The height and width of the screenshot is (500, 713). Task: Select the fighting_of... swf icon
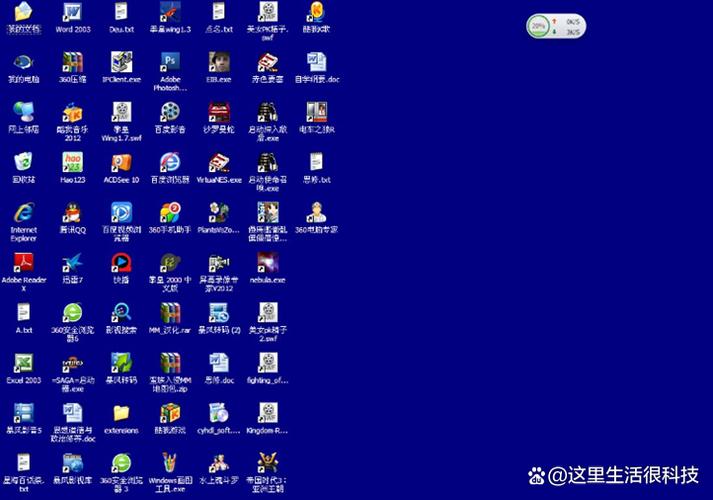click(268, 364)
